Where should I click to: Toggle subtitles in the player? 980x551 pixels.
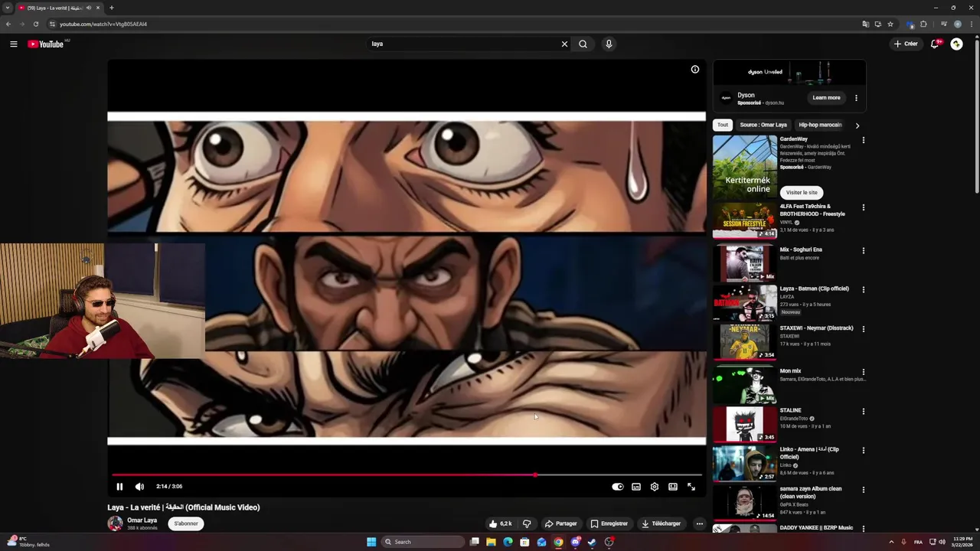[x=636, y=487]
